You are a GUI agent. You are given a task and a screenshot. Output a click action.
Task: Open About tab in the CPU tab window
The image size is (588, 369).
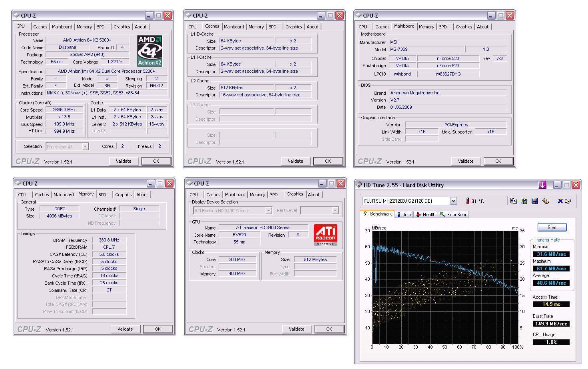140,27
